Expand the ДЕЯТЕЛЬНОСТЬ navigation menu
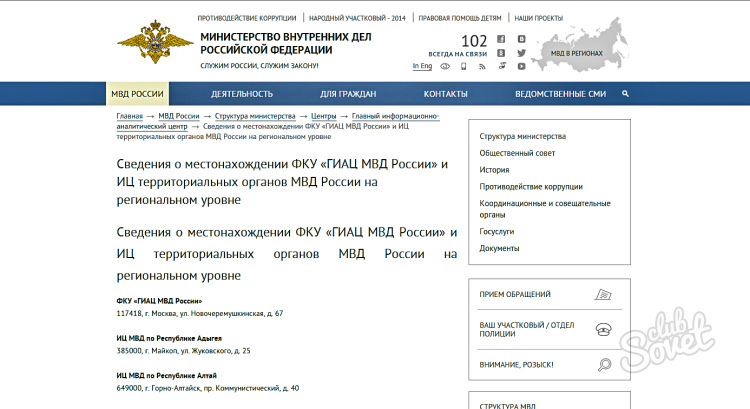750x409 pixels. pos(241,94)
